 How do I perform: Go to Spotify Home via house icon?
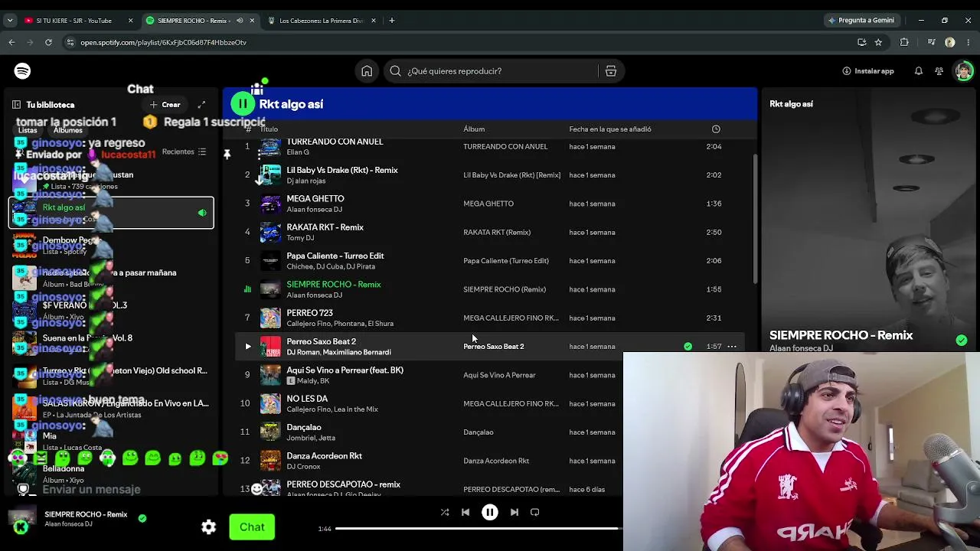[x=367, y=71]
